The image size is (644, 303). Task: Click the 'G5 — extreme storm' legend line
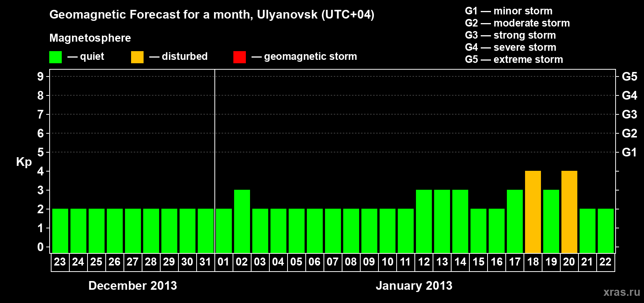pyautogui.click(x=514, y=59)
